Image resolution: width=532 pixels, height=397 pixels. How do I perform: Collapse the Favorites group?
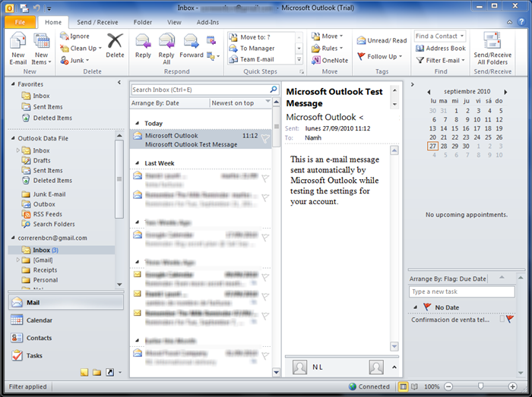[13, 83]
